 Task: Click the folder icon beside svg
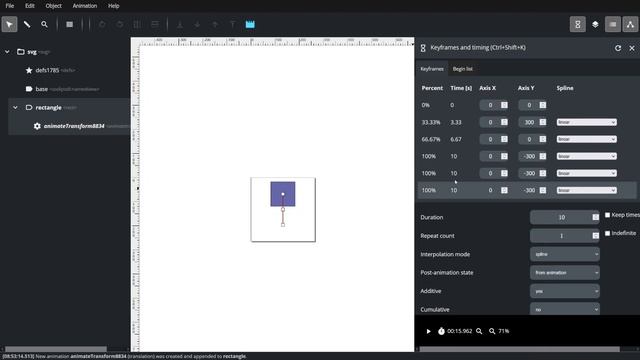pos(20,52)
